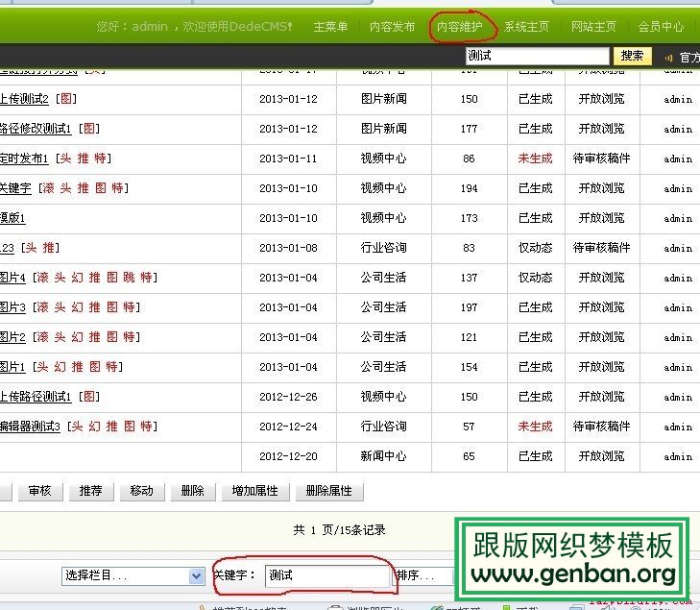Click hit count 57

click(x=469, y=427)
